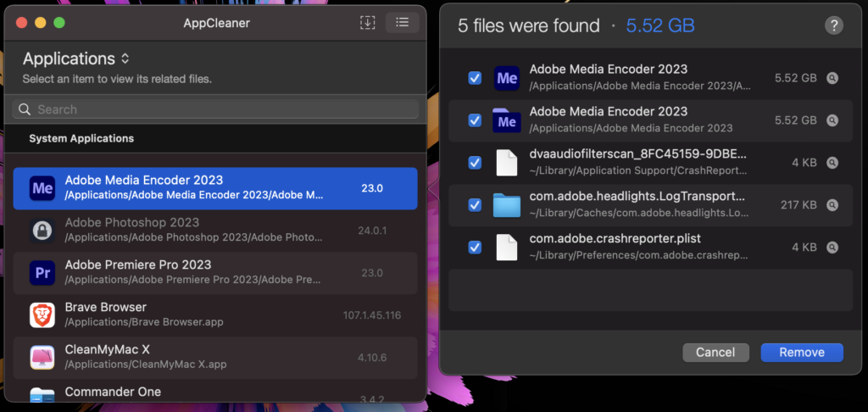Click the 4 KB size of crashreporter.plist
Viewport: 868px width, 412px height.
tap(804, 247)
